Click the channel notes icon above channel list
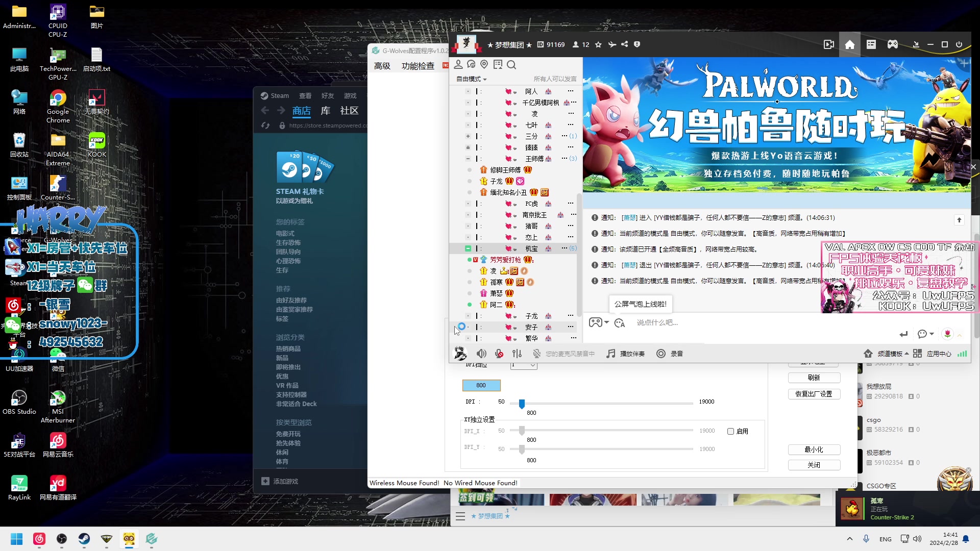Image resolution: width=980 pixels, height=551 pixels. click(498, 64)
